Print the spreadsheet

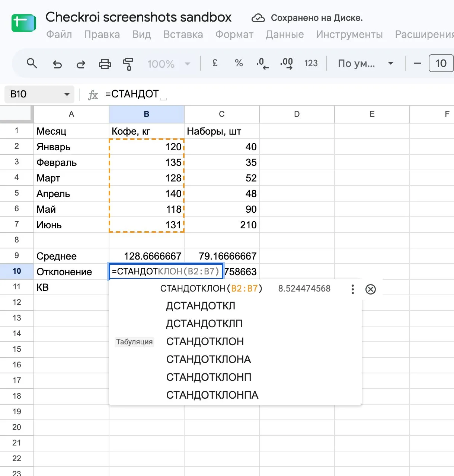click(x=105, y=64)
